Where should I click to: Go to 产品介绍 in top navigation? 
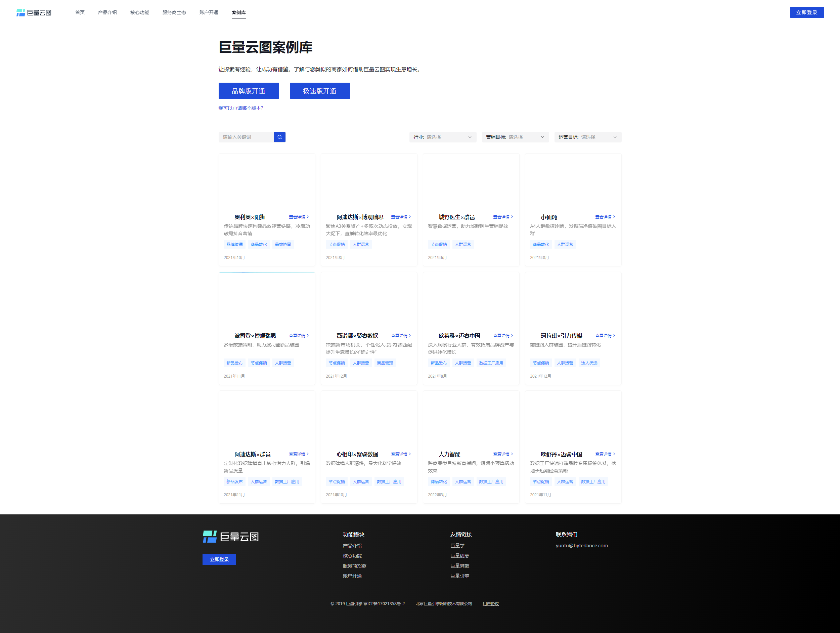pos(107,12)
